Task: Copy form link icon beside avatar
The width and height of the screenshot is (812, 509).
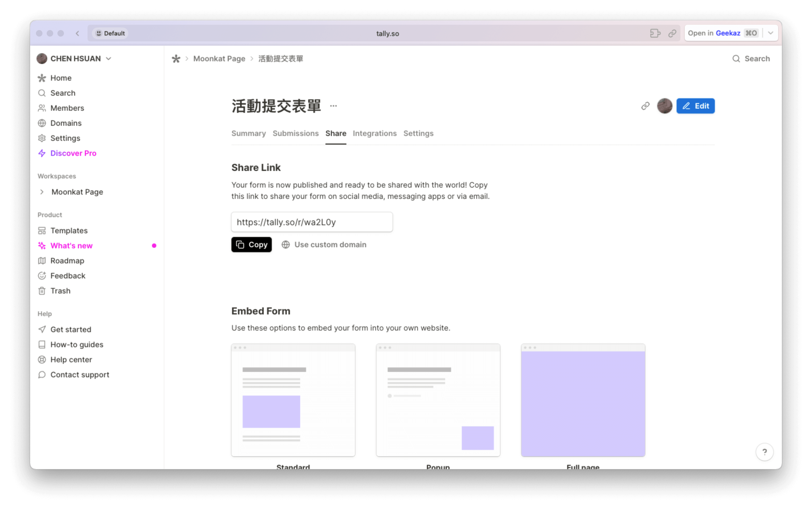Action: (645, 106)
